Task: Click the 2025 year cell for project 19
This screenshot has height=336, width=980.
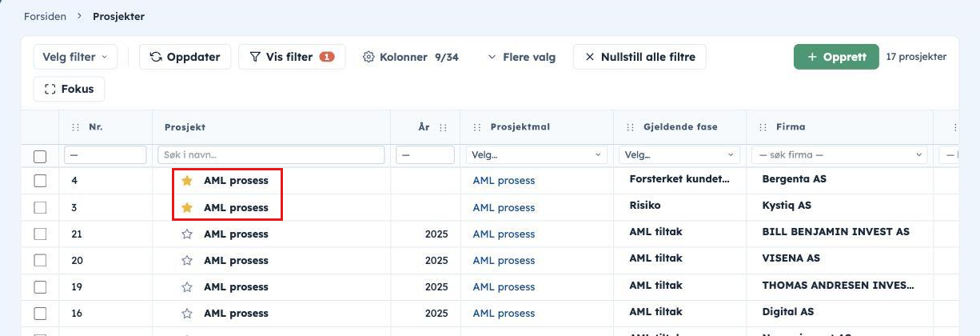Action: (436, 287)
